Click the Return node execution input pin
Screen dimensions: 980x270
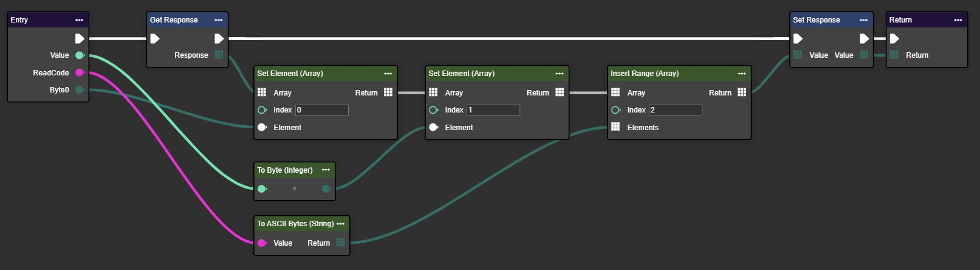(x=894, y=38)
